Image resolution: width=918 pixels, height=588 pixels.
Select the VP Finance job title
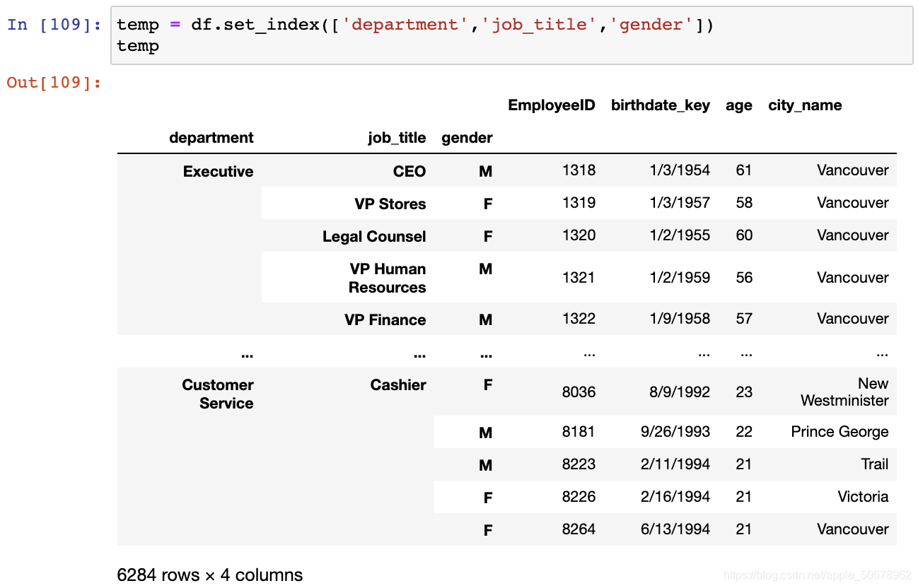pos(385,320)
